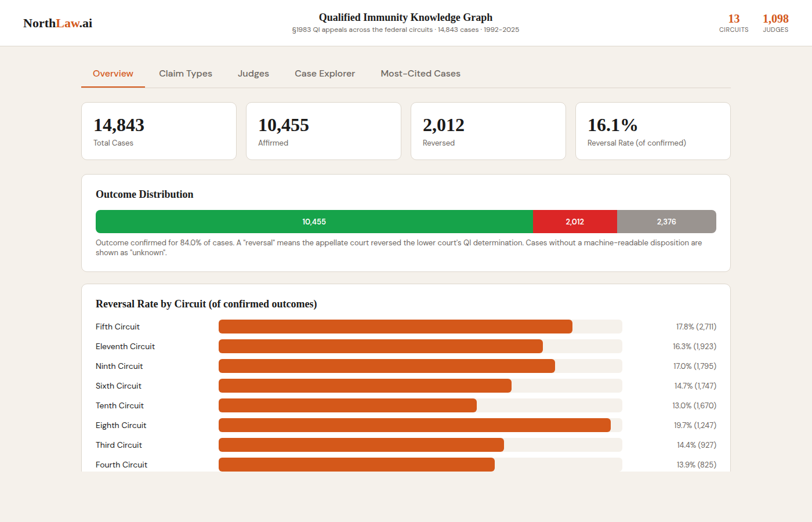Switch to the Claim Types tab

pyautogui.click(x=186, y=74)
